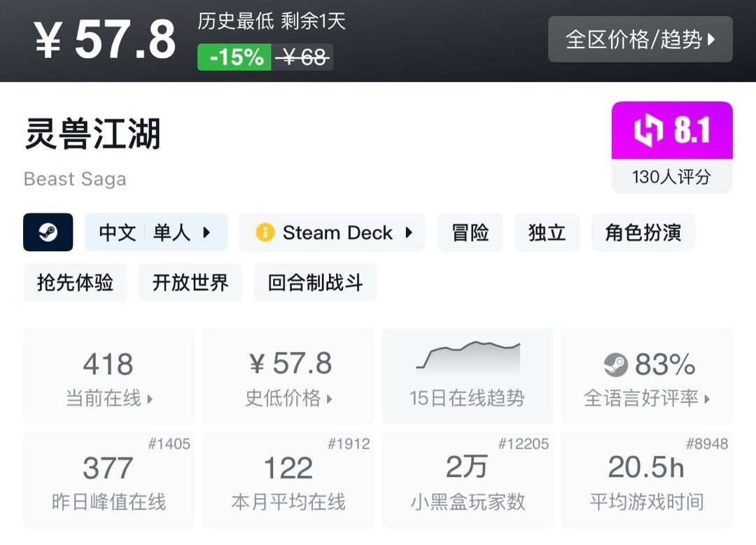756x545 pixels.
Task: Open the 昨日峰值在线 peak players card
Action: [108, 481]
